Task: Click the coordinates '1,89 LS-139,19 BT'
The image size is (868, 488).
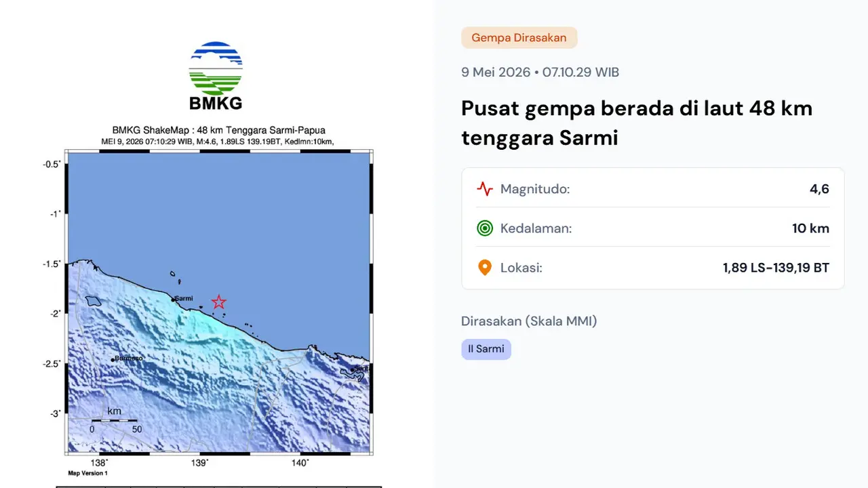Action: [x=776, y=268]
